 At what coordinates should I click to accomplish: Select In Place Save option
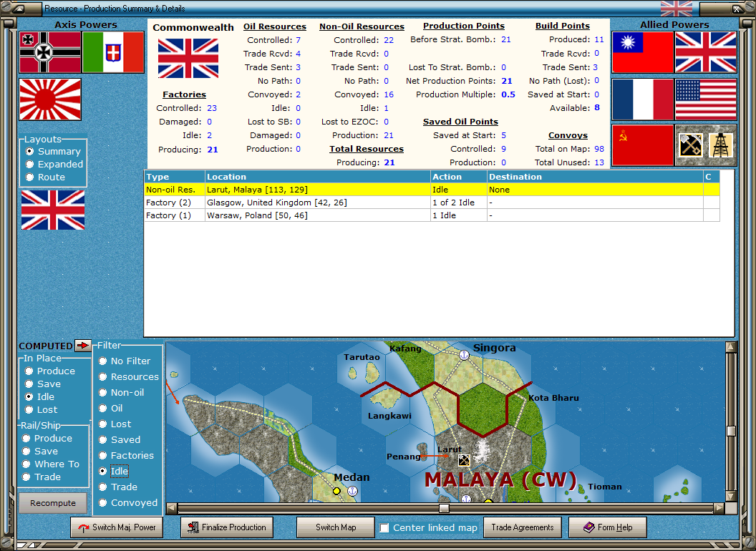(43, 384)
